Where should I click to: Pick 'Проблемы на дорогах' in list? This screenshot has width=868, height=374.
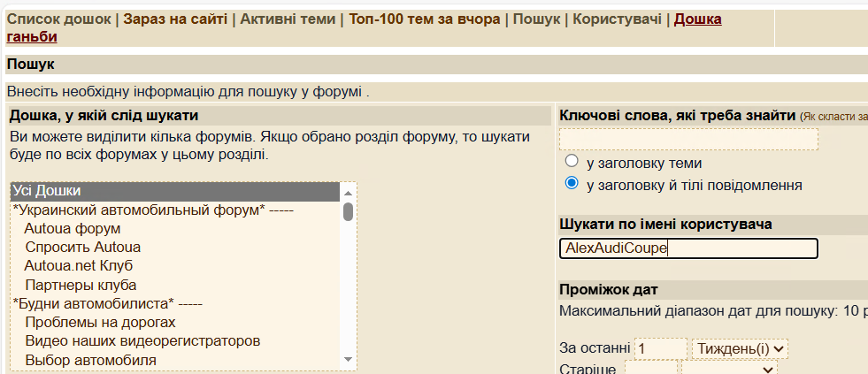coord(100,322)
